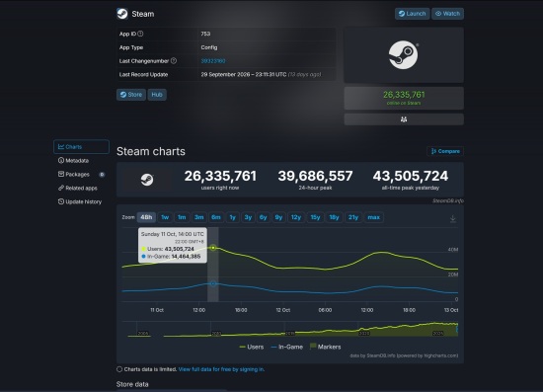
Task: Set chart zoom to 9y
Action: pyautogui.click(x=278, y=217)
